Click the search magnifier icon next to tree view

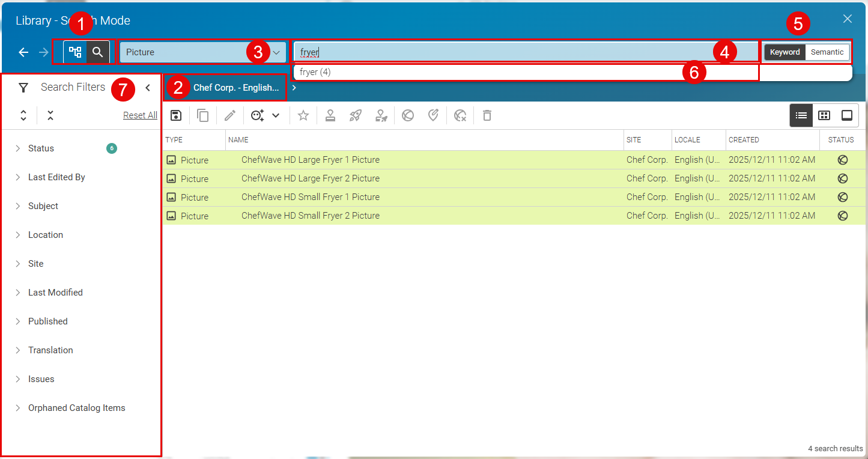97,52
